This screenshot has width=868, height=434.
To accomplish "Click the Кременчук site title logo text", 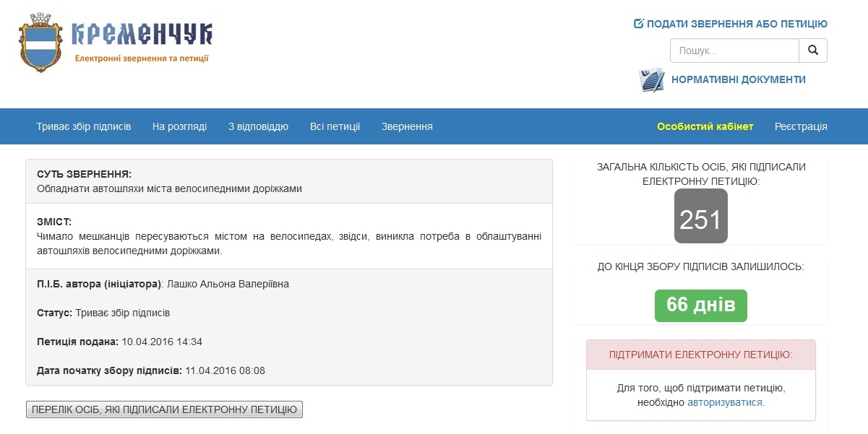I will point(142,34).
